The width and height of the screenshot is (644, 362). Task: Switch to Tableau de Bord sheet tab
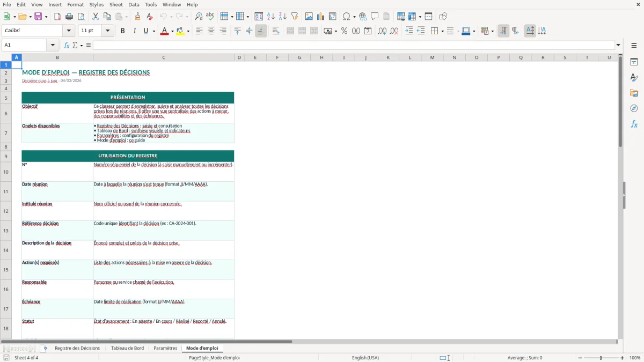(x=128, y=348)
